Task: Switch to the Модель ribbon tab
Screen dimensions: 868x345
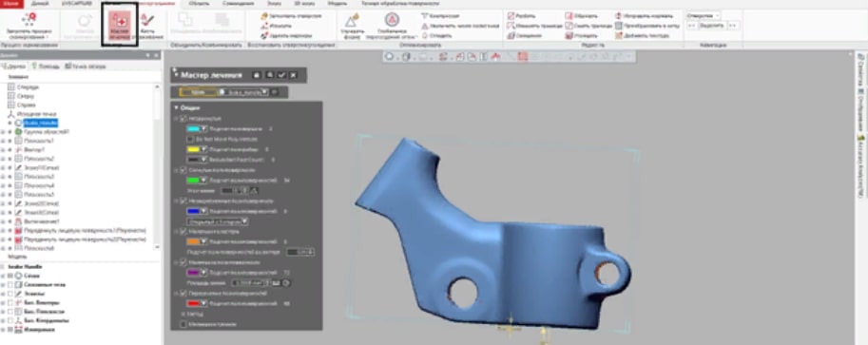Action: tap(338, 3)
